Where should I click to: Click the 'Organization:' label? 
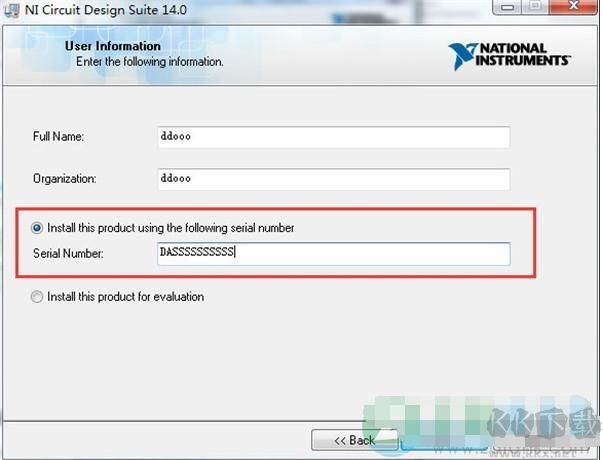pos(65,179)
